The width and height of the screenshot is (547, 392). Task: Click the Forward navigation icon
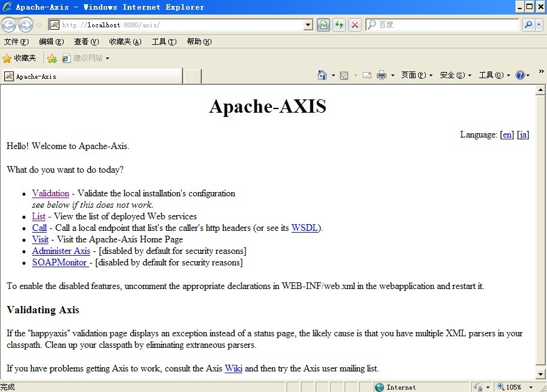click(x=25, y=24)
